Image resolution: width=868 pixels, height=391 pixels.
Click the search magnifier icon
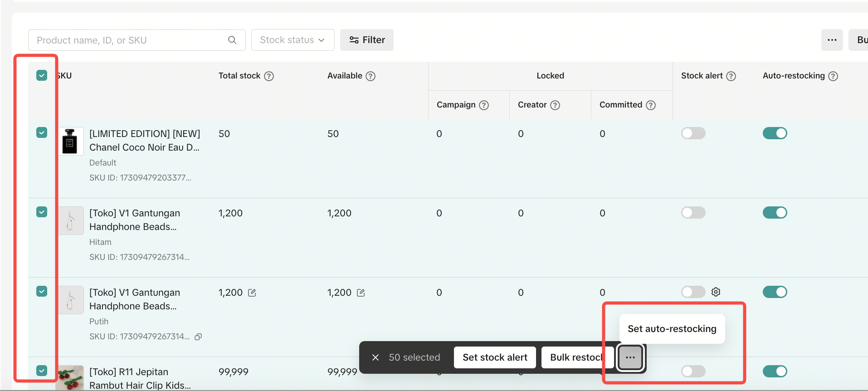tap(232, 40)
